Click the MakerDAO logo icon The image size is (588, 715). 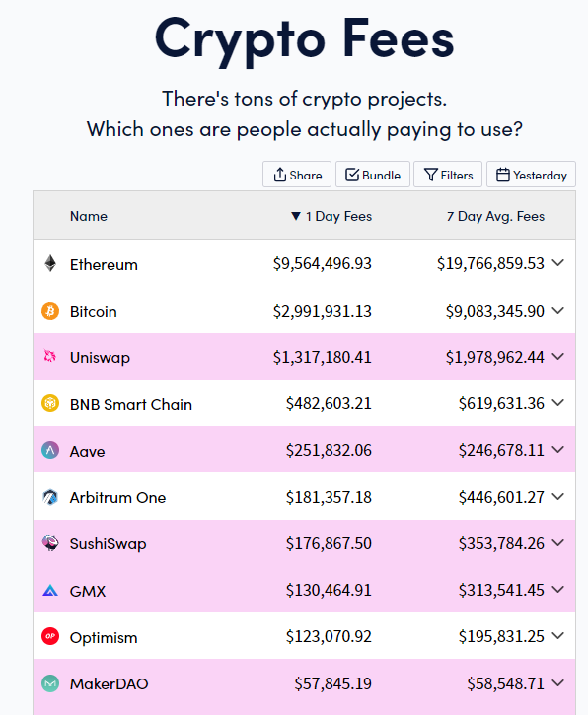(50, 683)
